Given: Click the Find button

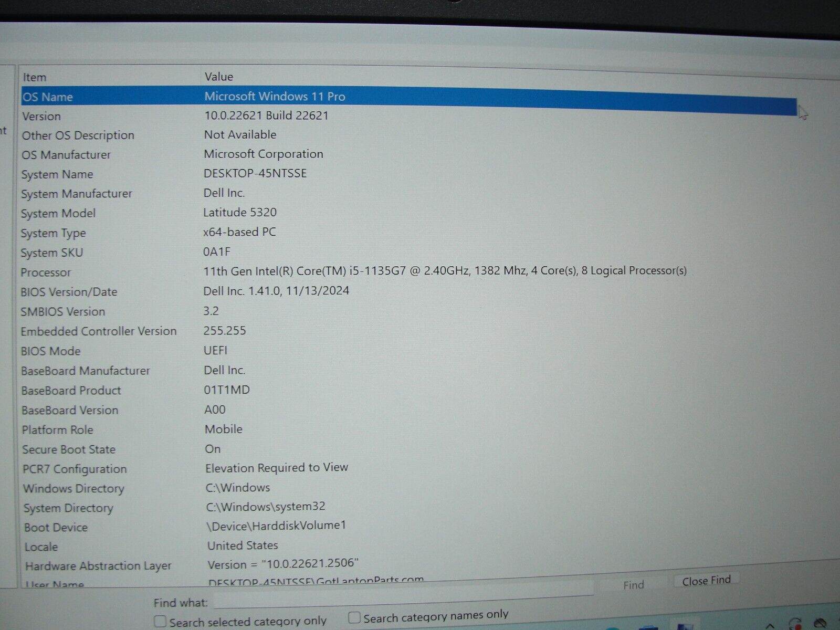Looking at the screenshot, I should tap(633, 584).
